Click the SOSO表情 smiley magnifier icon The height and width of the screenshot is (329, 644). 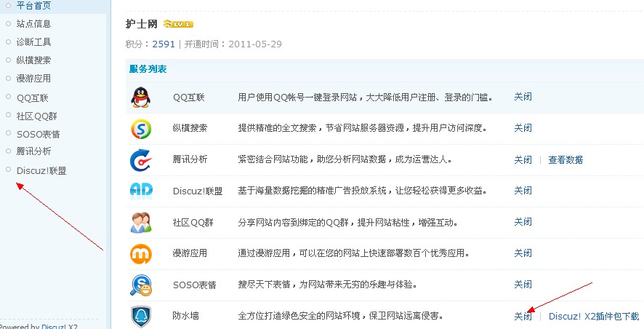tap(141, 285)
